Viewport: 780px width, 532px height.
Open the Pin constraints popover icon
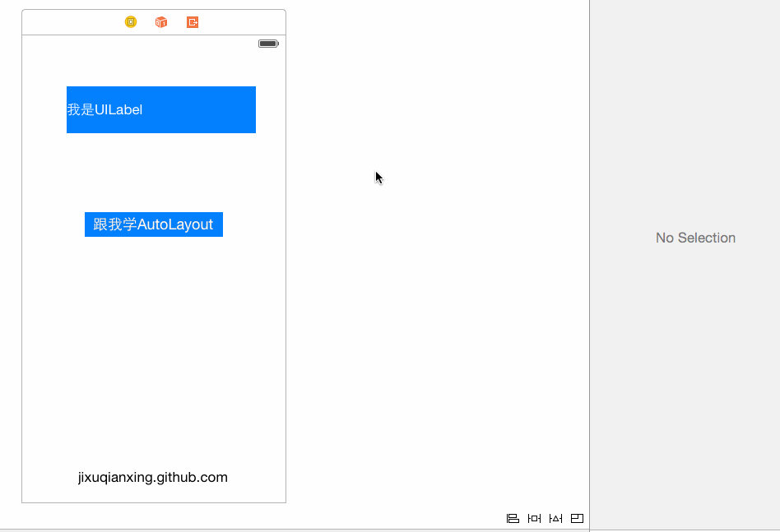click(x=534, y=518)
